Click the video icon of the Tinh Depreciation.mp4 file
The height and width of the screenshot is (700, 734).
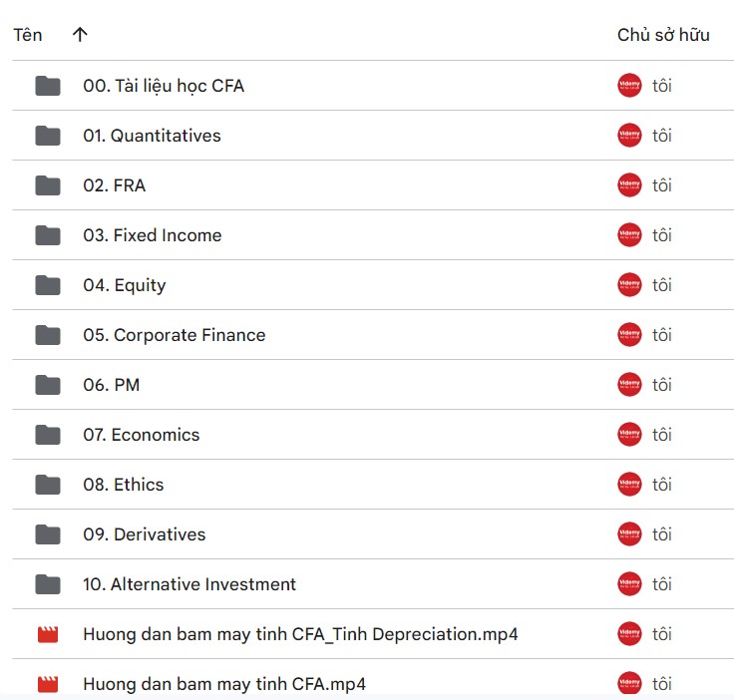click(48, 634)
